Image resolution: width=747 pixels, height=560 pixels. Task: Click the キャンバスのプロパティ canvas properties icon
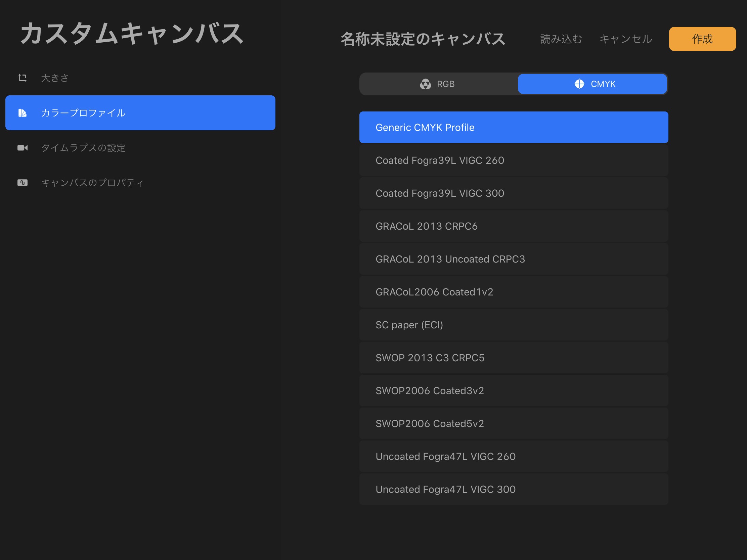click(22, 183)
